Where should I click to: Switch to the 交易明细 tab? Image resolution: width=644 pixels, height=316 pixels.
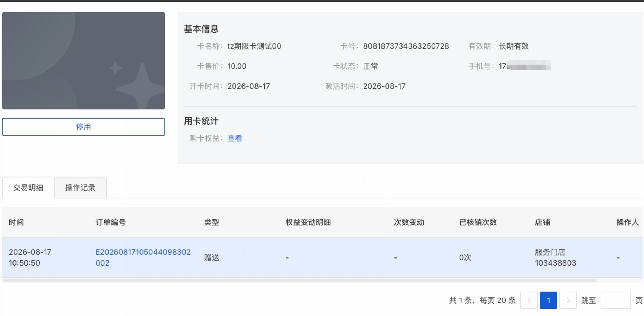pyautogui.click(x=28, y=188)
